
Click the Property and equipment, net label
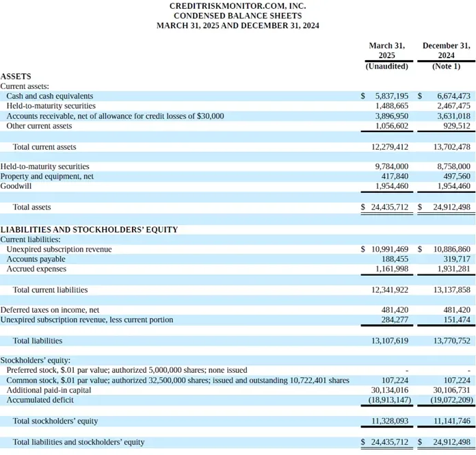[x=47, y=176]
